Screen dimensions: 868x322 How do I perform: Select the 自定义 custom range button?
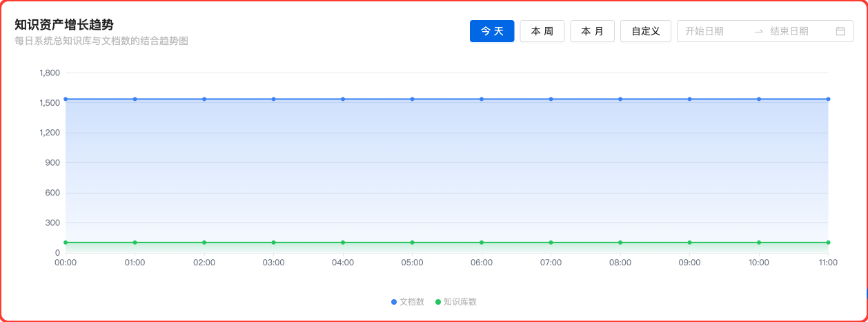click(x=645, y=31)
